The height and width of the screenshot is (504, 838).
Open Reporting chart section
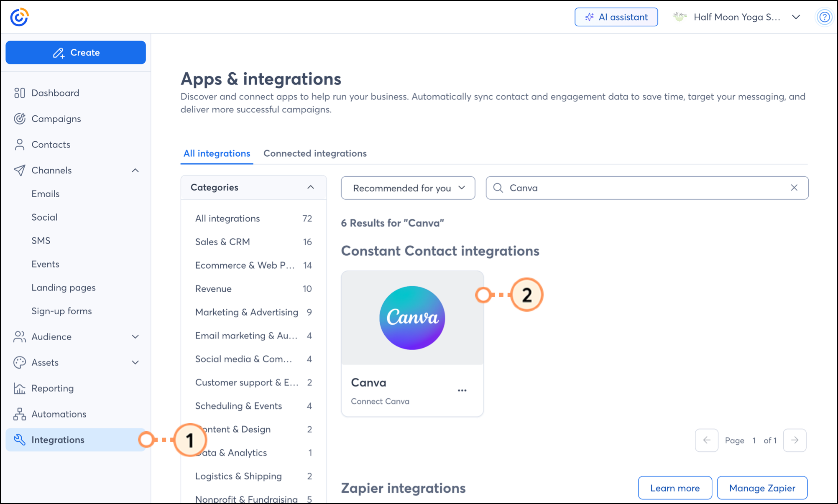pos(52,388)
